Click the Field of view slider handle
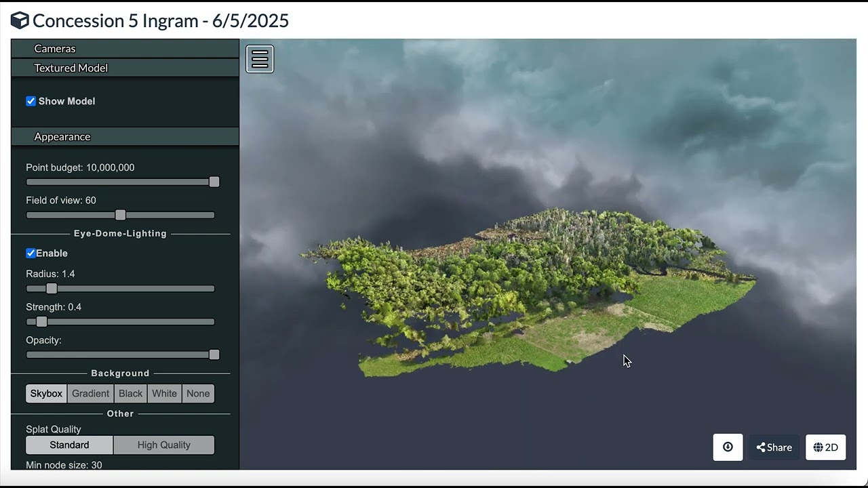868x488 pixels. pos(120,215)
